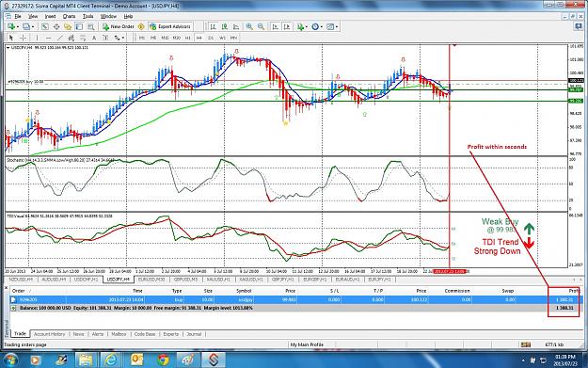Switch chart to bar chart icon
The height and width of the screenshot is (368, 588).
click(213, 26)
